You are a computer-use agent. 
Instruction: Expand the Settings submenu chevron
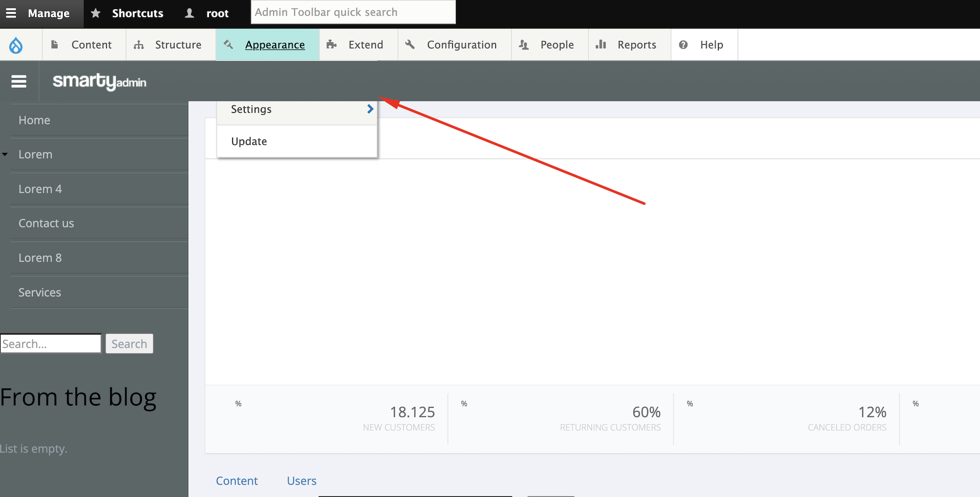click(x=370, y=109)
